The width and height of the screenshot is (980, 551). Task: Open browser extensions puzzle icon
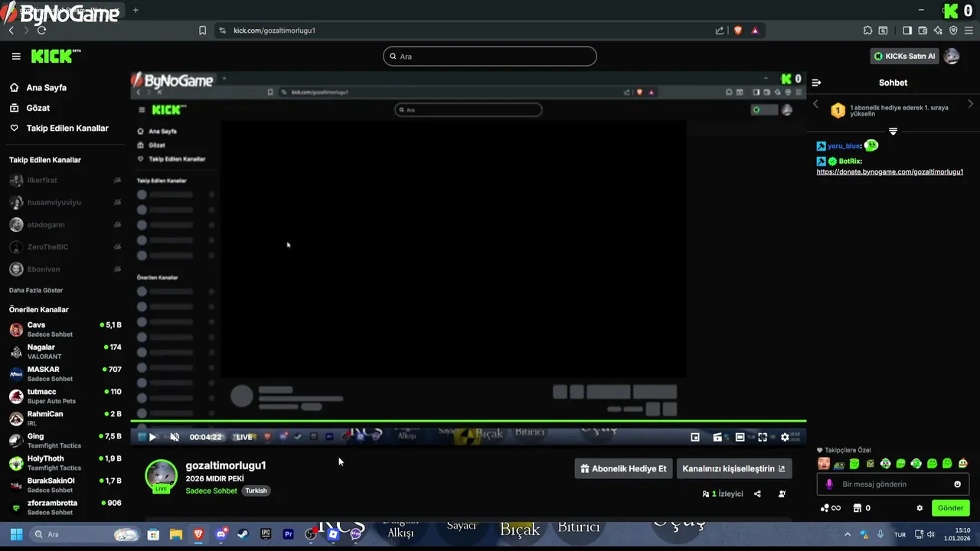[x=867, y=31]
